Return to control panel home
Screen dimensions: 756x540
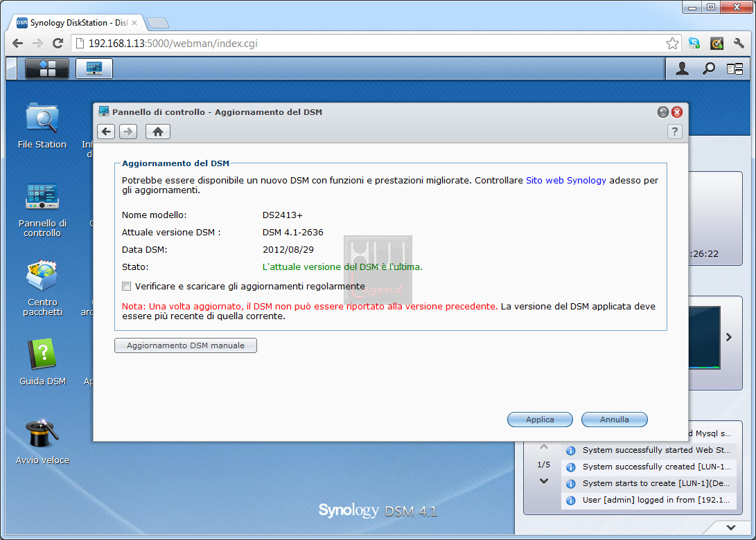click(158, 132)
